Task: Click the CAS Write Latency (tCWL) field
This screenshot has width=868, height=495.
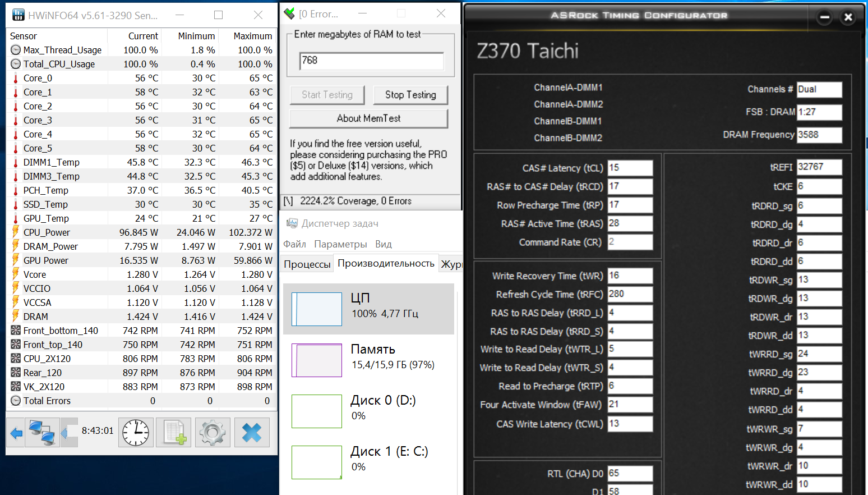Action: tap(630, 424)
